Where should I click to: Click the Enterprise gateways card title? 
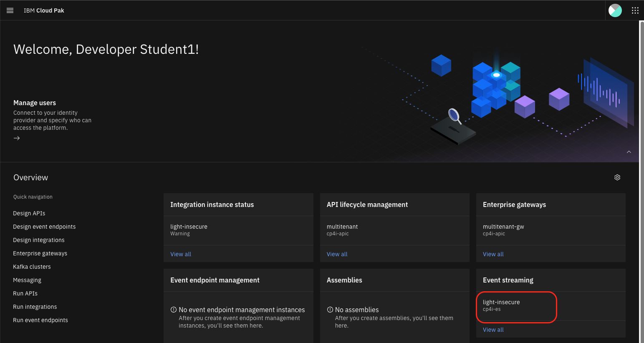coord(514,204)
